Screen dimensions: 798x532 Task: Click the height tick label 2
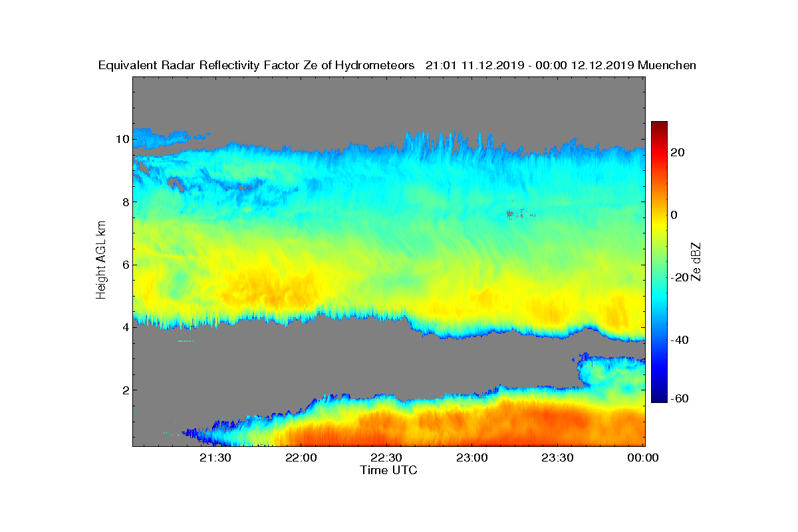tap(124, 390)
